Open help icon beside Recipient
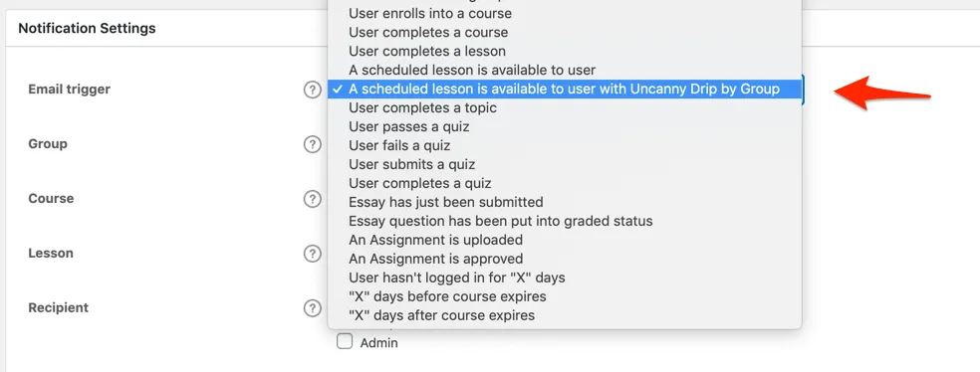Viewport: 980px width, 372px height. tap(312, 308)
